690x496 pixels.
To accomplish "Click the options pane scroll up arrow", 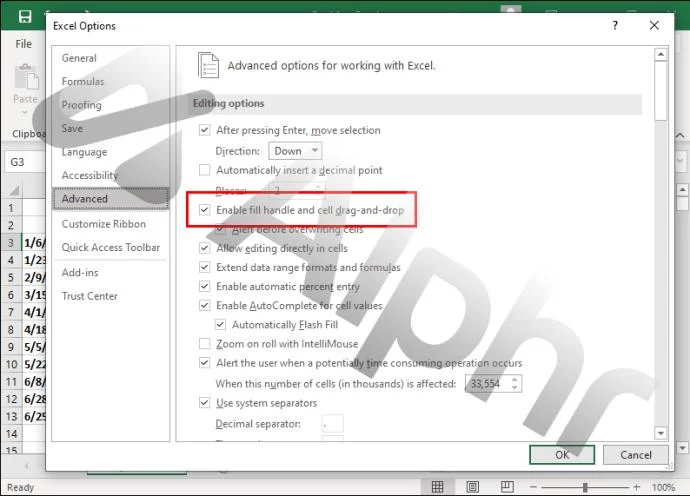I will pyautogui.click(x=661, y=55).
